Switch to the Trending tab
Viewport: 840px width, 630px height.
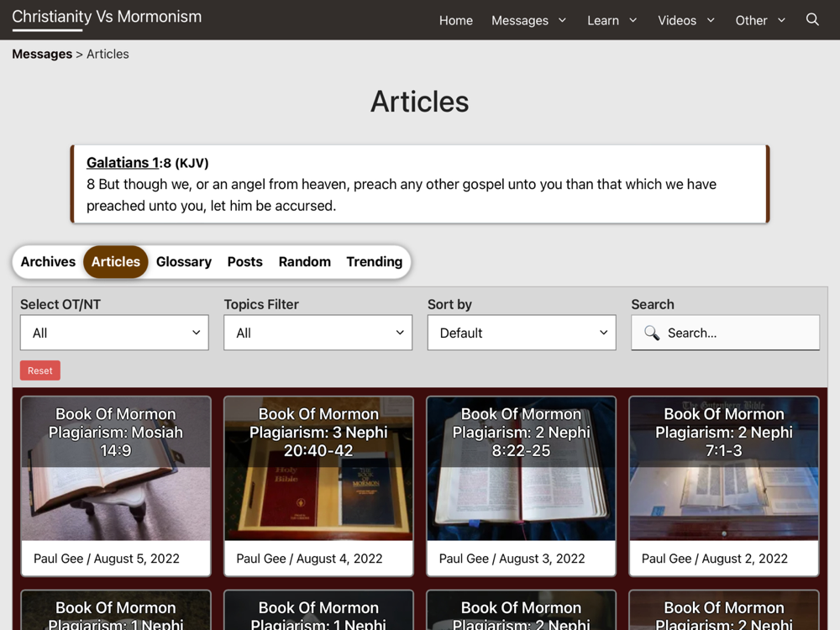pyautogui.click(x=374, y=261)
